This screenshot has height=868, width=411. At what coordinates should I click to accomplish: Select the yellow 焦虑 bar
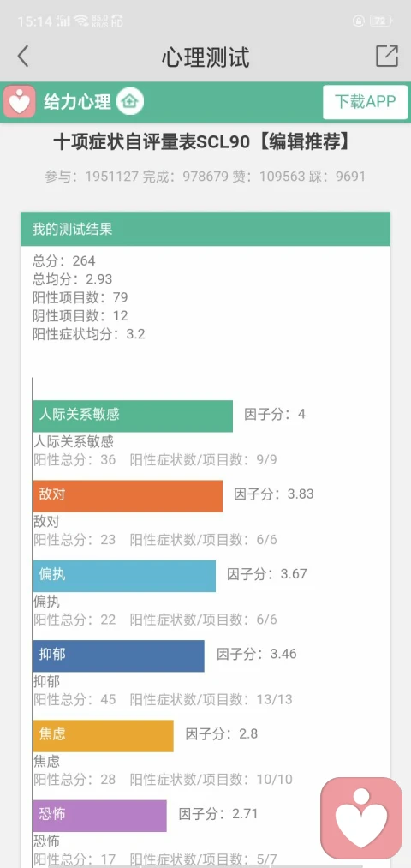103,736
